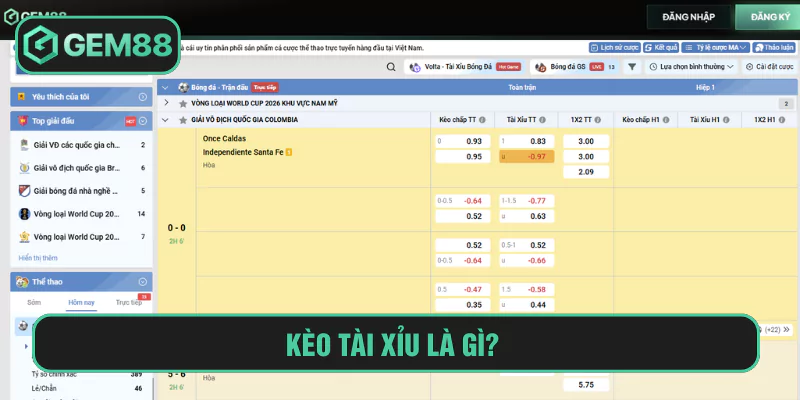The width and height of the screenshot is (800, 400).
Task: Select 1X2 odds 5.75
Action: [x=586, y=385]
